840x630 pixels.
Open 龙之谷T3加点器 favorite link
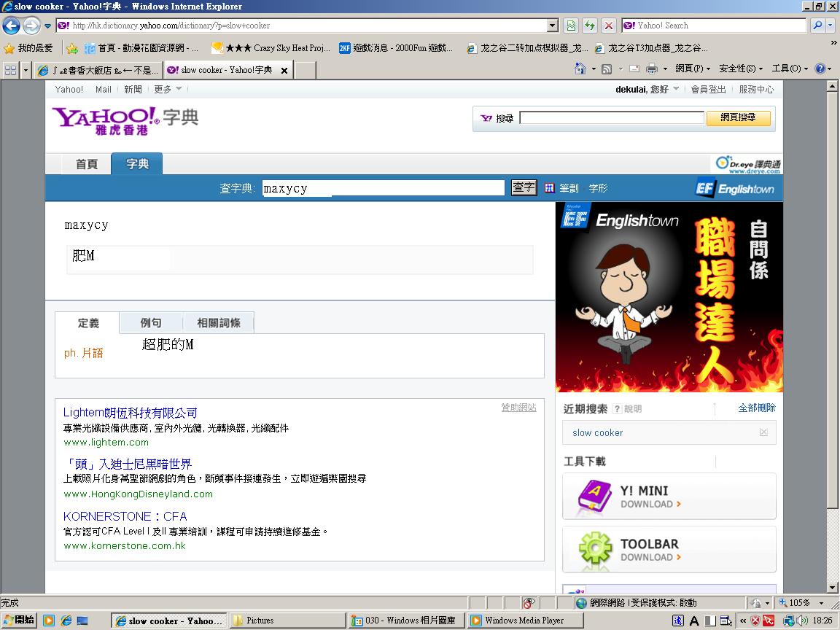[x=651, y=48]
